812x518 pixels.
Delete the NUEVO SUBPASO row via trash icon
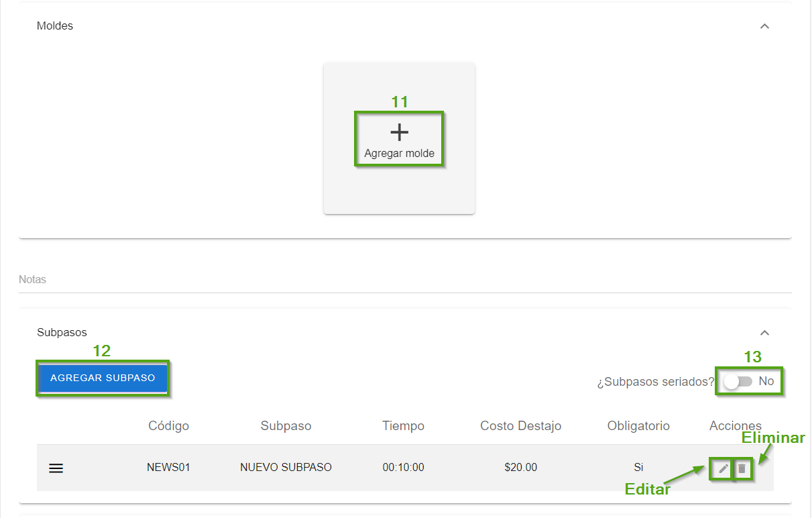742,468
